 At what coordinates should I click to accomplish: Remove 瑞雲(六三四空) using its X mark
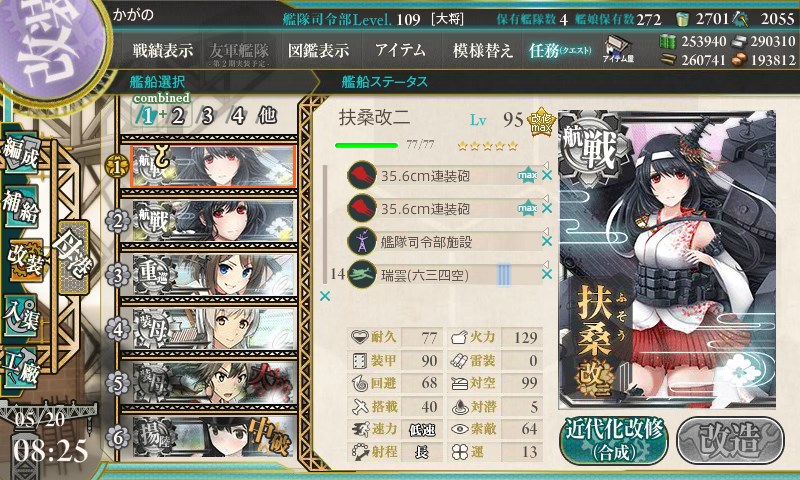pyautogui.click(x=547, y=274)
